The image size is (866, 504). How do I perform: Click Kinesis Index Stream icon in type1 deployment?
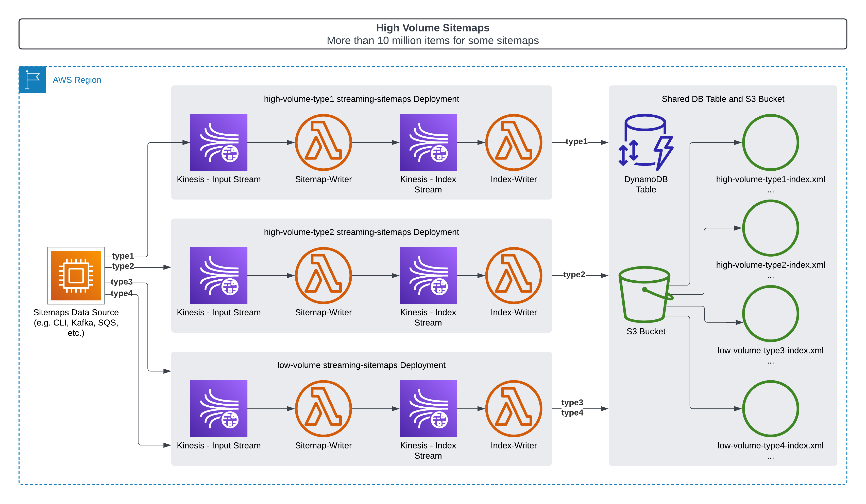[428, 142]
